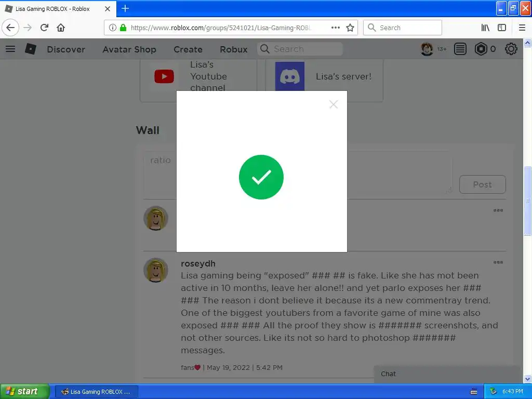The image size is (532, 399).
Task: Click the 'fans' role label
Action: pos(187,367)
